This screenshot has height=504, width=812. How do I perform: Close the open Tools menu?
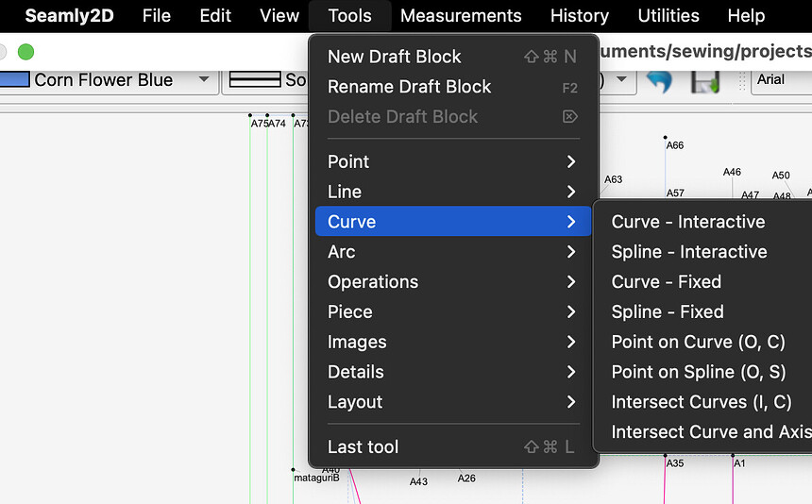pyautogui.click(x=349, y=15)
